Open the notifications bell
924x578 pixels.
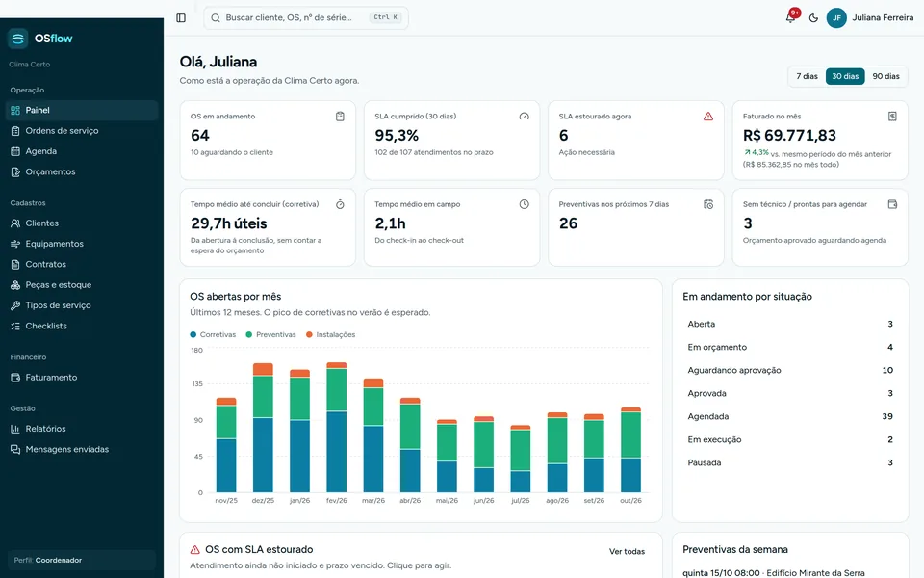pos(791,17)
